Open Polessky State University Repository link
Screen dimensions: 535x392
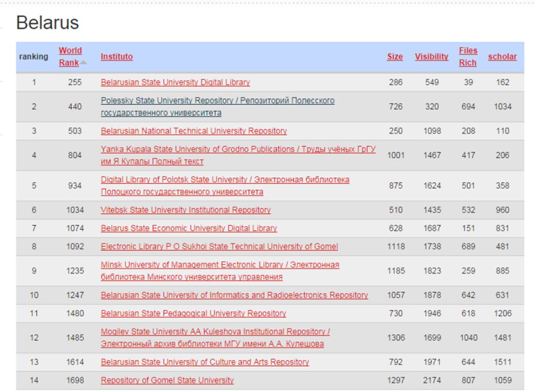pyautogui.click(x=218, y=107)
